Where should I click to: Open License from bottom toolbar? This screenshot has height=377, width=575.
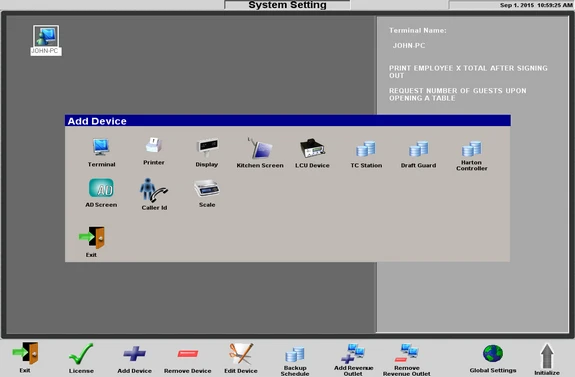81,358
